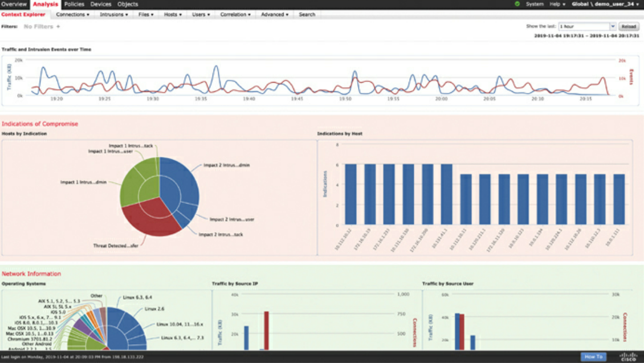Expand the Advanced dropdown menu
Screen dimensions: 644x363
coord(275,14)
